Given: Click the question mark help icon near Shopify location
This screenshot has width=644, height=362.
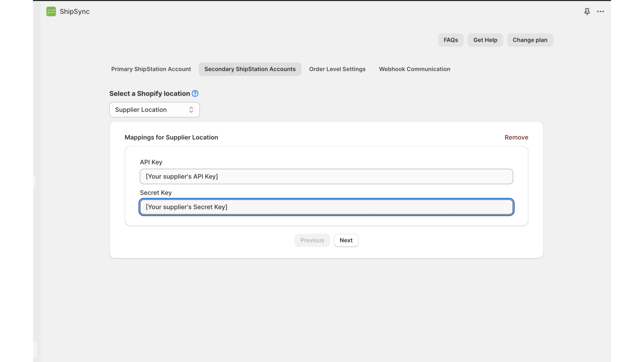Looking at the screenshot, I should tap(194, 93).
